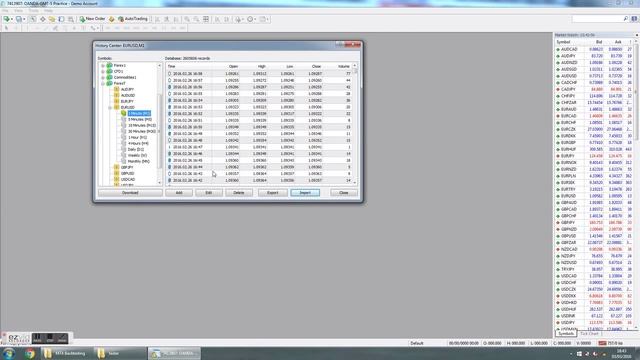
Task: Open the Tools menu
Action: (x=34, y=11)
